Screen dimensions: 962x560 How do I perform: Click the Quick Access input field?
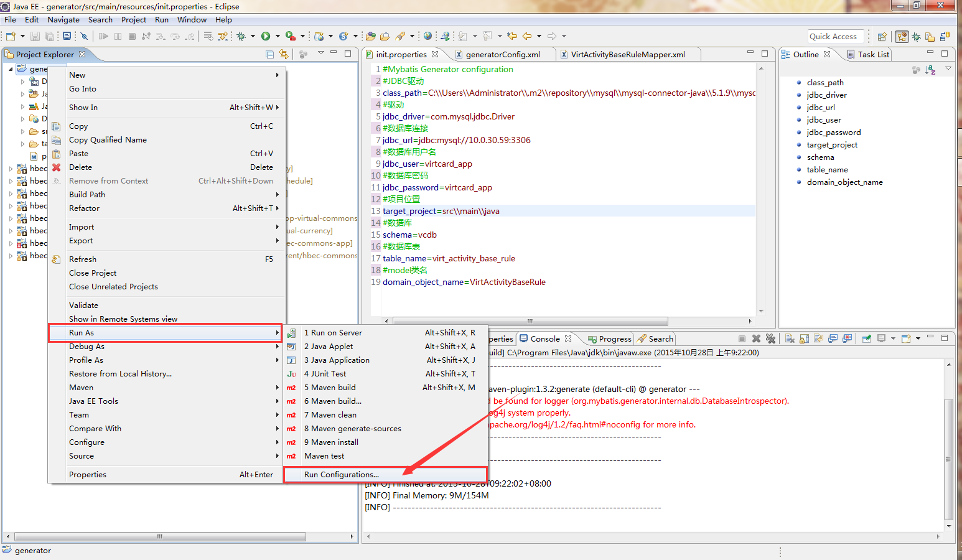pyautogui.click(x=836, y=37)
